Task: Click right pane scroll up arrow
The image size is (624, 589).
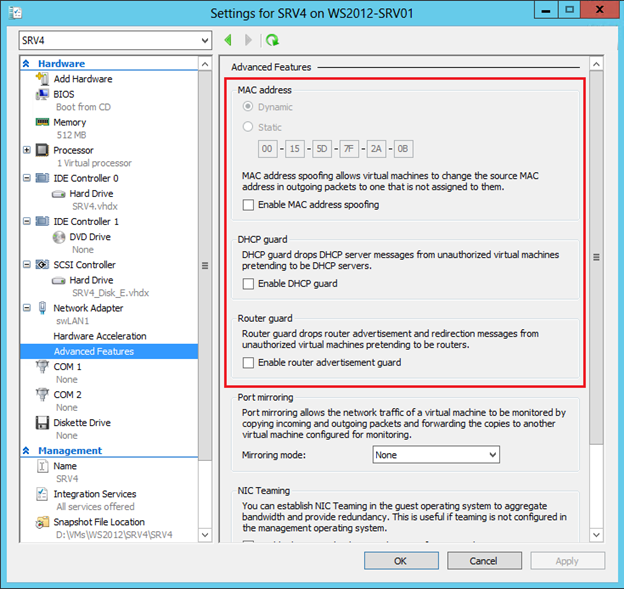Action: pyautogui.click(x=596, y=64)
